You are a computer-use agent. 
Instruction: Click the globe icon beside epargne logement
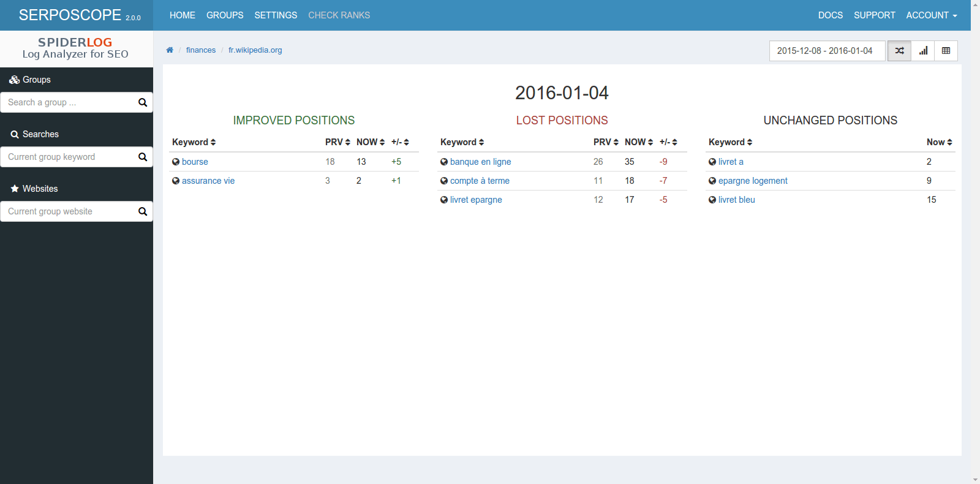pos(712,181)
